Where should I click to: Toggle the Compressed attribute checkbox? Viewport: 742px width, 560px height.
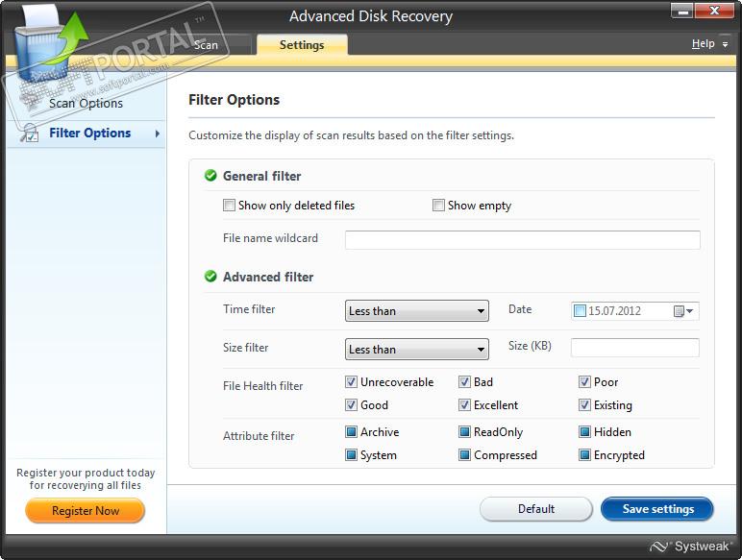pos(464,455)
